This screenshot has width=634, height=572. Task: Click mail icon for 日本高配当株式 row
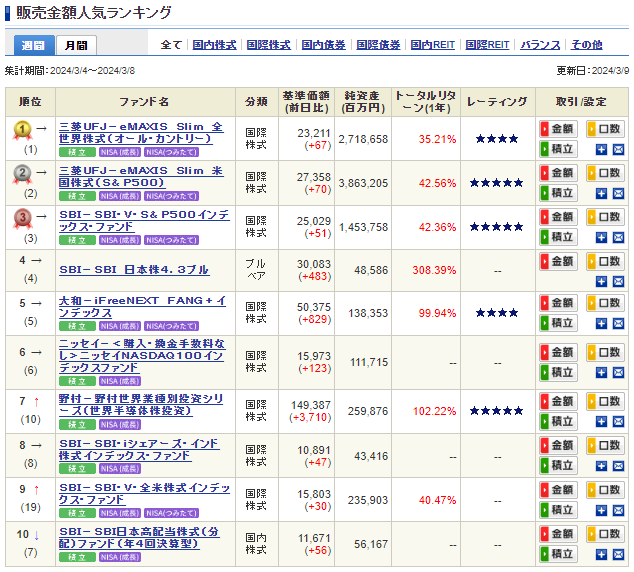618,555
